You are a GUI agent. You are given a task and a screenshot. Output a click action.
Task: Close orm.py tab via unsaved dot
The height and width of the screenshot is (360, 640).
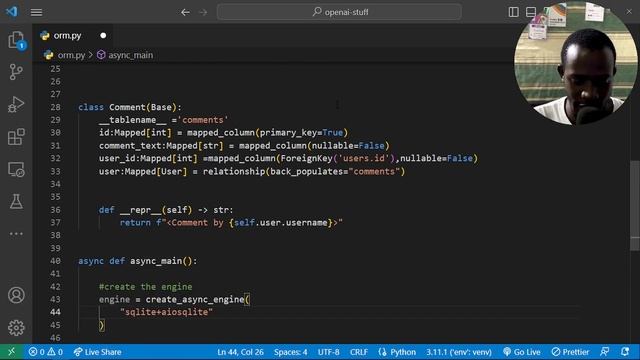(x=103, y=36)
